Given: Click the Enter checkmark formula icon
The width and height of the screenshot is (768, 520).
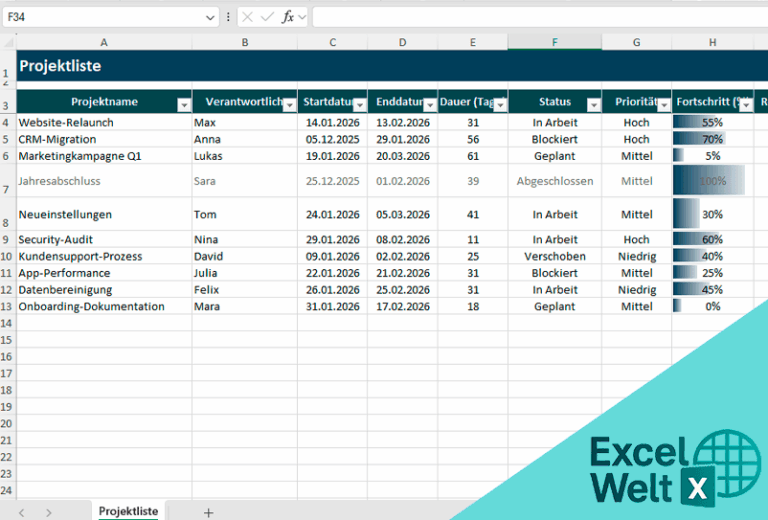Looking at the screenshot, I should click(x=267, y=17).
